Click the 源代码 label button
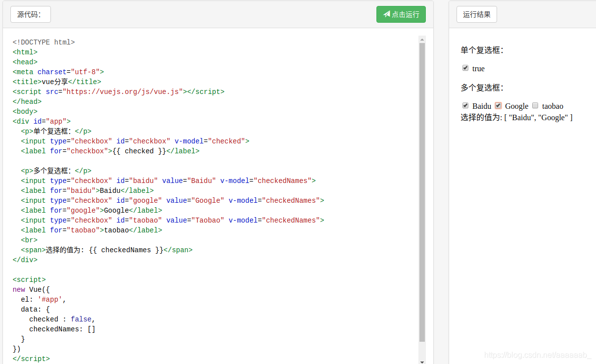 point(30,14)
